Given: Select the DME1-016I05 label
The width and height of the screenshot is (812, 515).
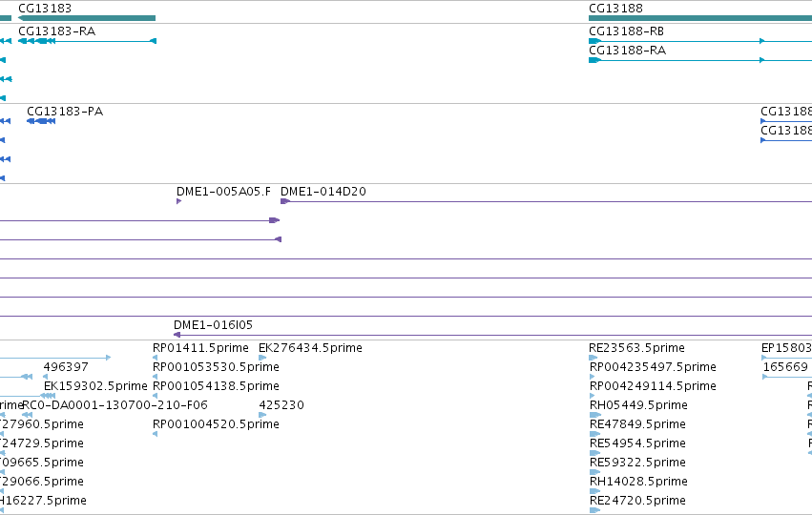Looking at the screenshot, I should 213,325.
